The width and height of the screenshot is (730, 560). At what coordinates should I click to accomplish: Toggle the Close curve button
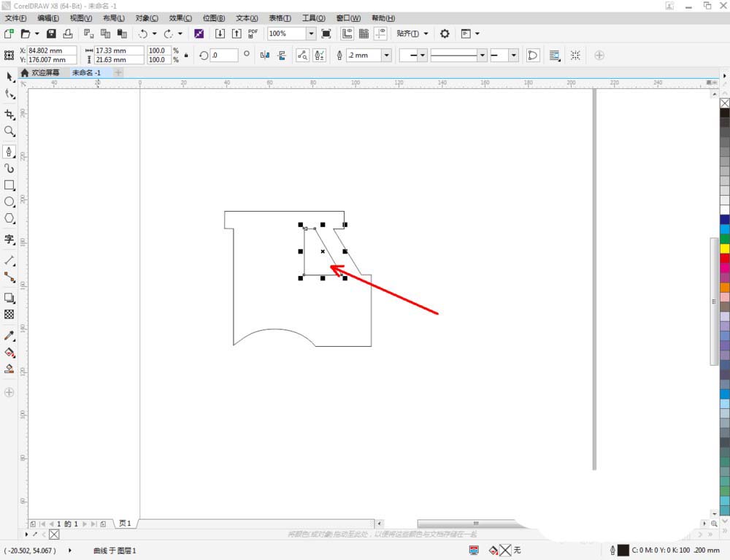pos(533,55)
